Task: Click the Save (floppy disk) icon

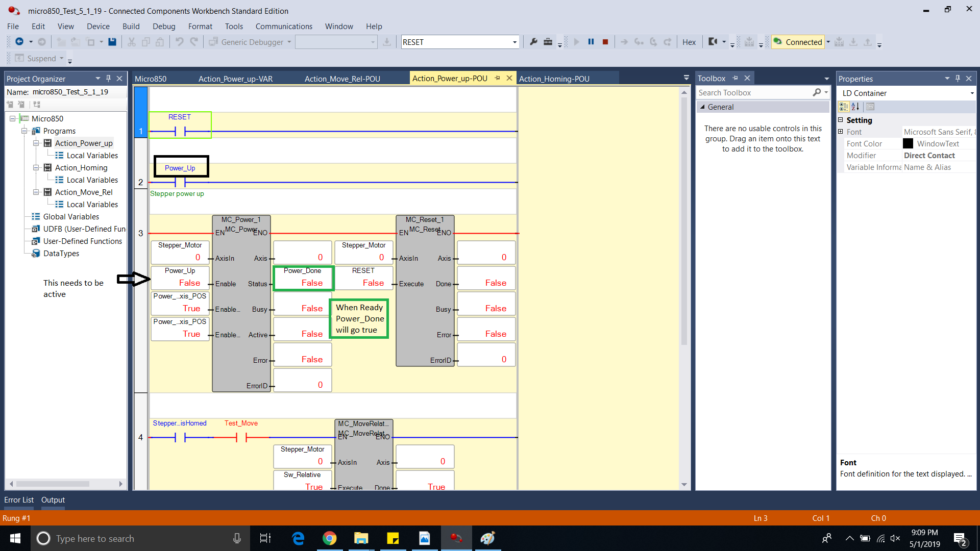Action: [x=112, y=42]
